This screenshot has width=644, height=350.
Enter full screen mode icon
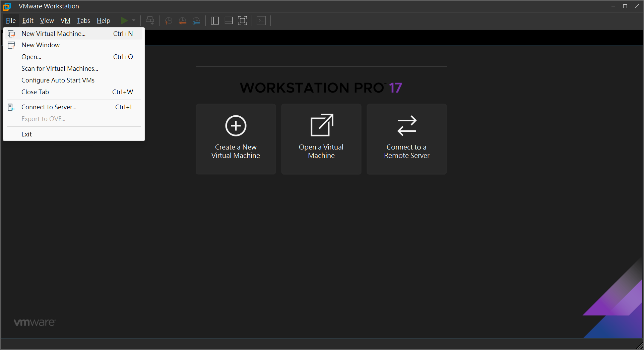[242, 21]
